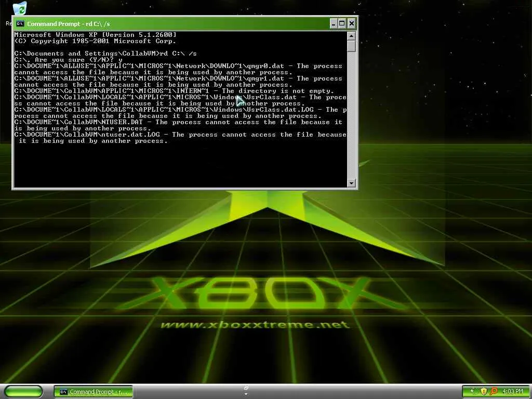Click the Windows Security Alerts shield tray icon

point(484,391)
